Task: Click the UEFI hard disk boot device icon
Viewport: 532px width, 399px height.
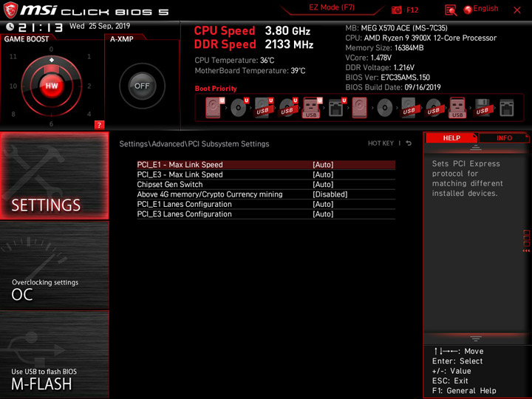Action: tap(215, 108)
